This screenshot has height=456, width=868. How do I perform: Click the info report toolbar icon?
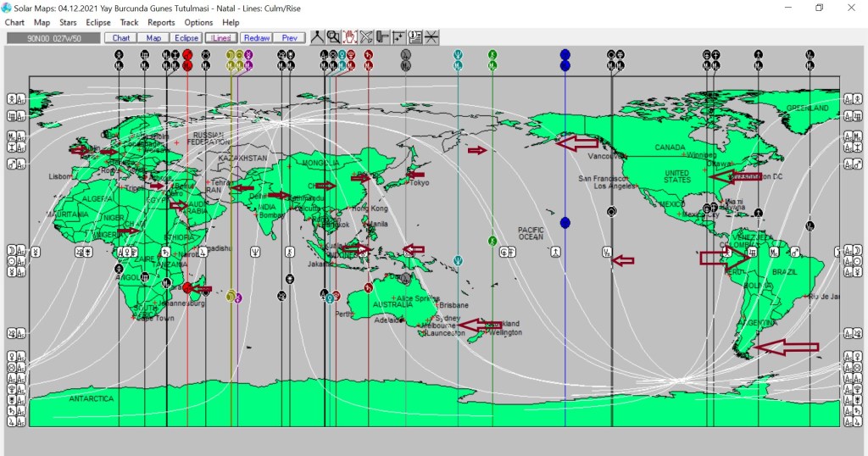pos(415,37)
